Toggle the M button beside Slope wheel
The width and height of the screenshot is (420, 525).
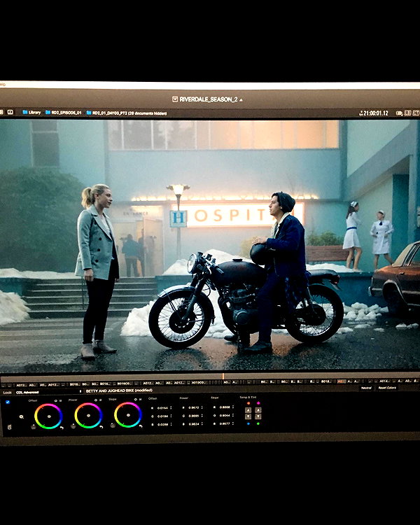[140, 400]
